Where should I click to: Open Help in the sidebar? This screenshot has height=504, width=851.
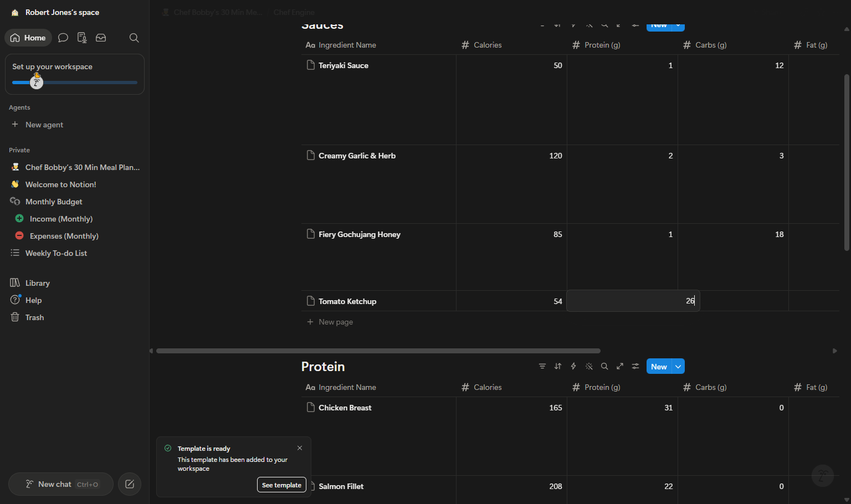[x=74, y=300]
